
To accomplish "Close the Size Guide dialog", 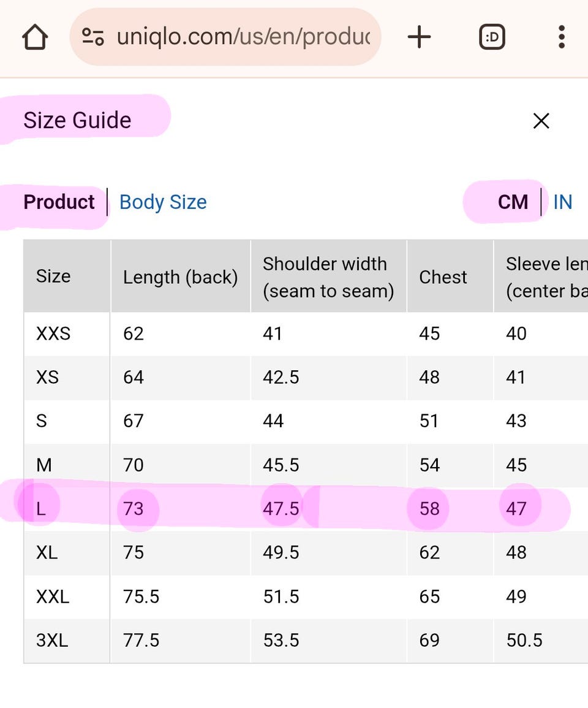I will click(541, 121).
